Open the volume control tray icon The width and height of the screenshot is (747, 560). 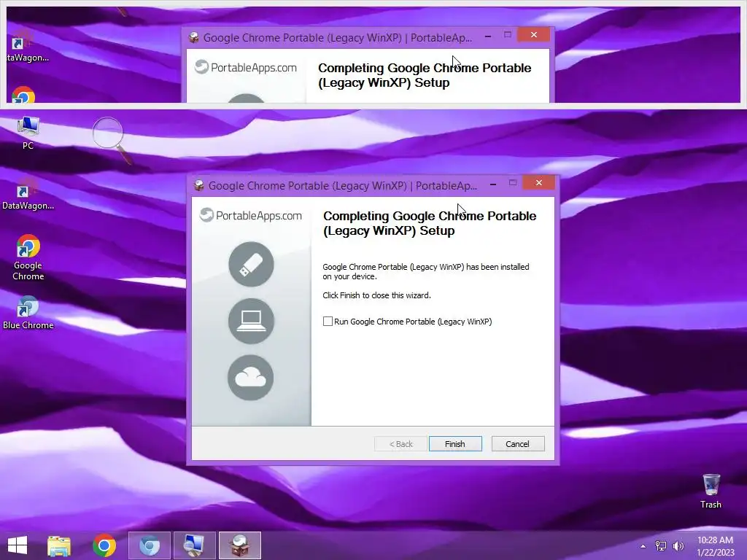coord(678,546)
